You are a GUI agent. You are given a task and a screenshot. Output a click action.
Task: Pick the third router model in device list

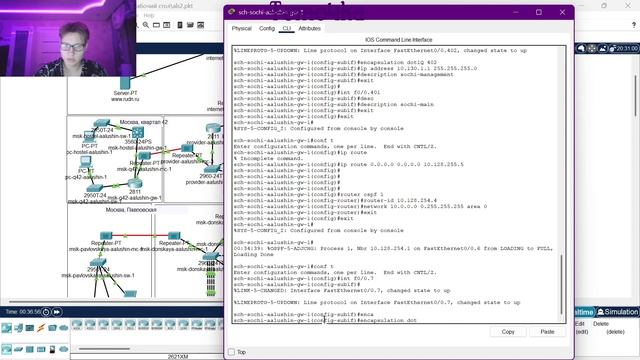click(x=104, y=325)
